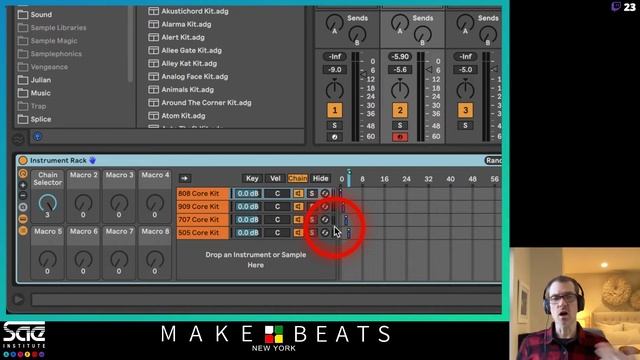Image resolution: width=640 pixels, height=360 pixels.
Task: Click the Macro 7 knob
Action: (x=119, y=259)
